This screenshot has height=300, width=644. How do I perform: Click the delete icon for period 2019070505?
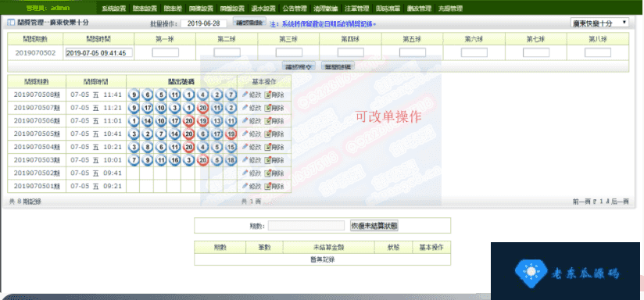[x=267, y=134]
